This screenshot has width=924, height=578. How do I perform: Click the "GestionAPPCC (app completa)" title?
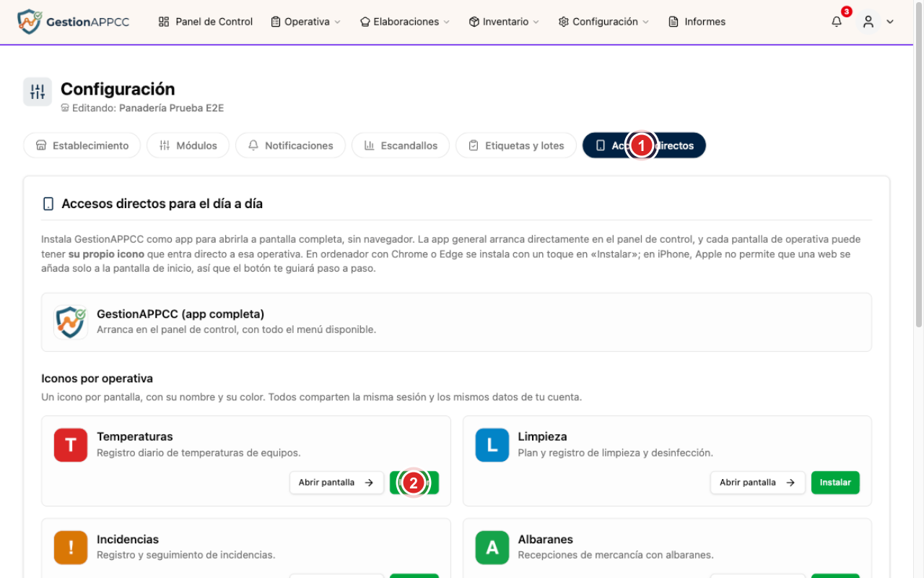tap(180, 314)
